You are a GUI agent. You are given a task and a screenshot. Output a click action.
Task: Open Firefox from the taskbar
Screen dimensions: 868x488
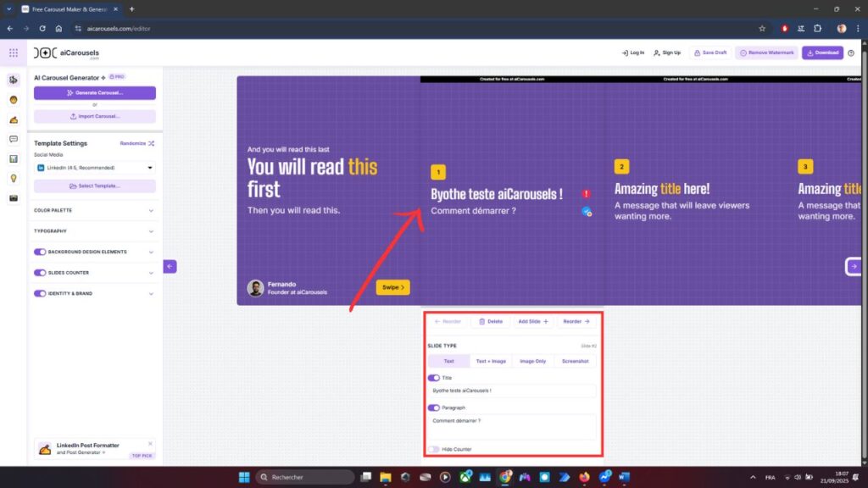click(x=585, y=477)
